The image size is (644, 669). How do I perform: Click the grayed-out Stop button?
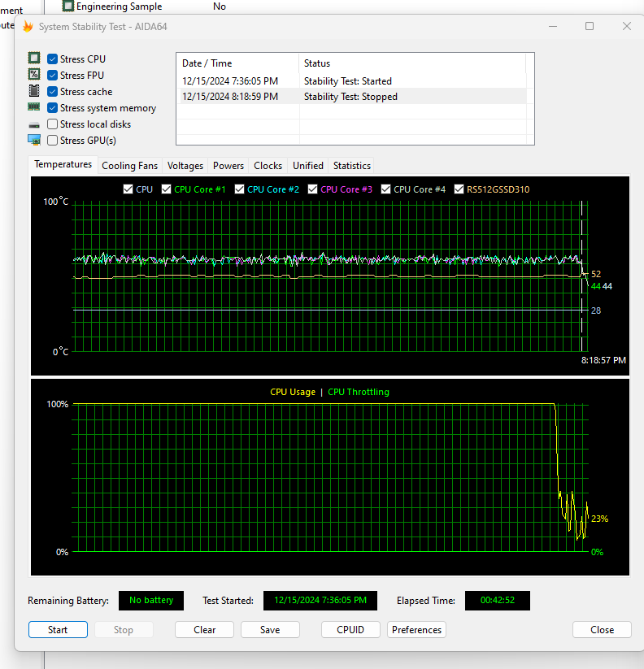point(124,630)
